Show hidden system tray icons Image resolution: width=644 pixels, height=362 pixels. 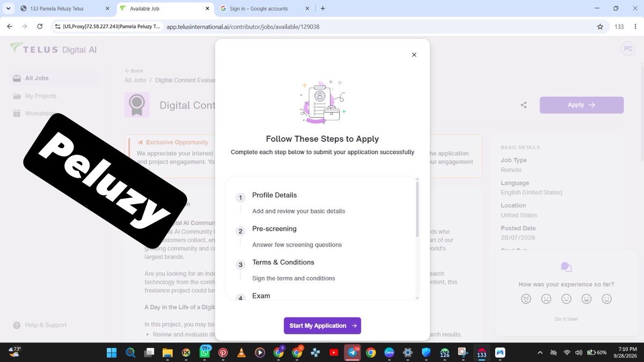(540, 353)
